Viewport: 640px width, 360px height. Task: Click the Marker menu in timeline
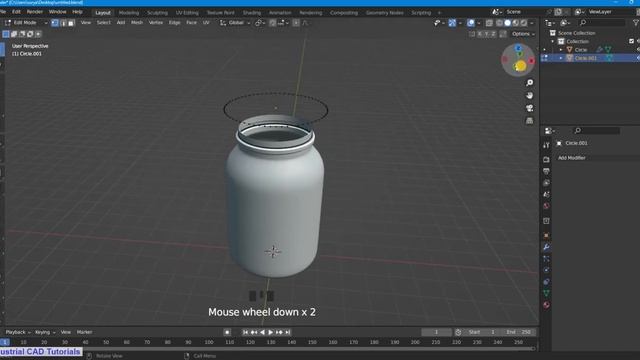84,332
